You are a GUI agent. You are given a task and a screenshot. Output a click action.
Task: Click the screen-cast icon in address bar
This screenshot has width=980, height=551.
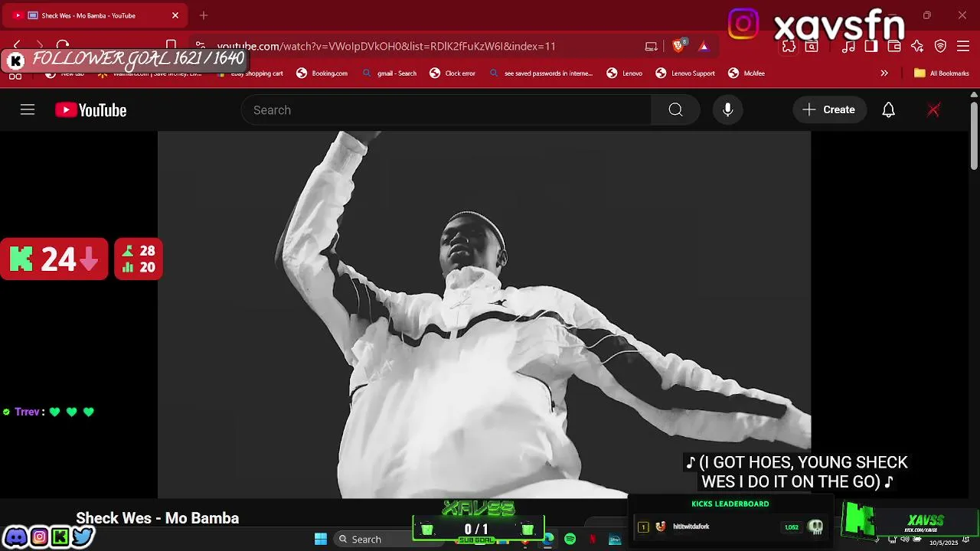(652, 46)
